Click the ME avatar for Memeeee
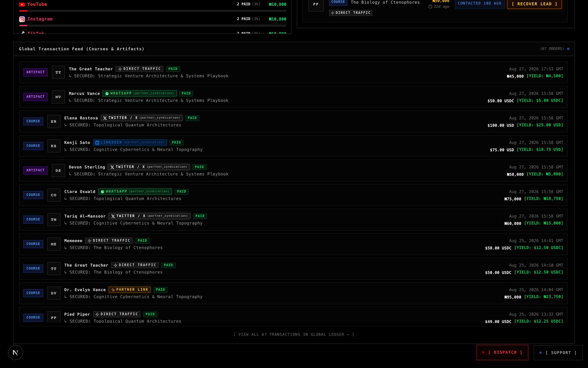The image size is (588, 368). tap(54, 244)
